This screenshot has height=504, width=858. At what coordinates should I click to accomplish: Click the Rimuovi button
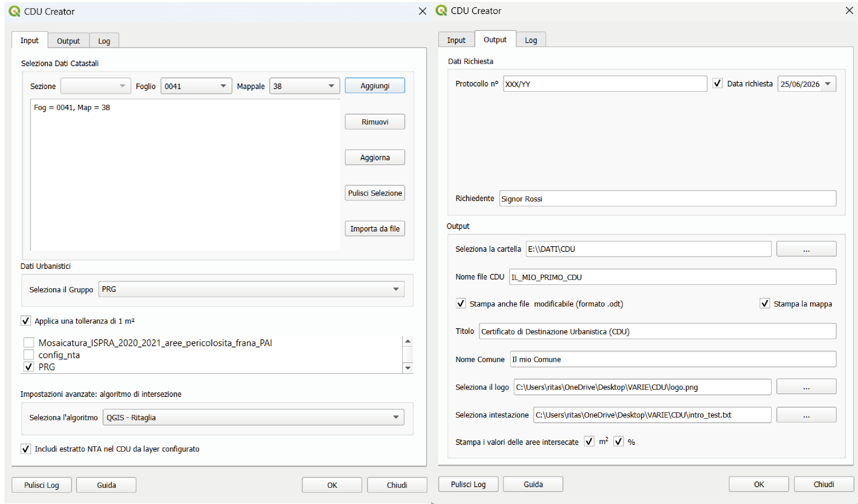[375, 121]
